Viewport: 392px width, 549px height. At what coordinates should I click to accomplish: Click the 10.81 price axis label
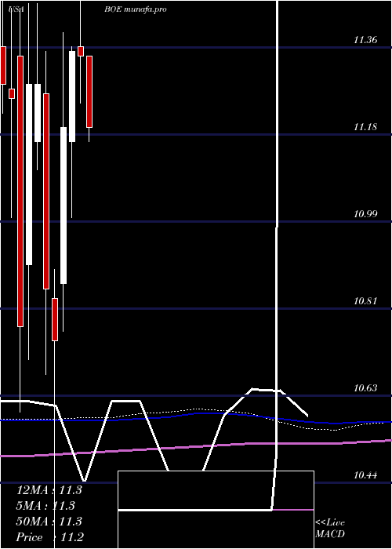(x=365, y=300)
